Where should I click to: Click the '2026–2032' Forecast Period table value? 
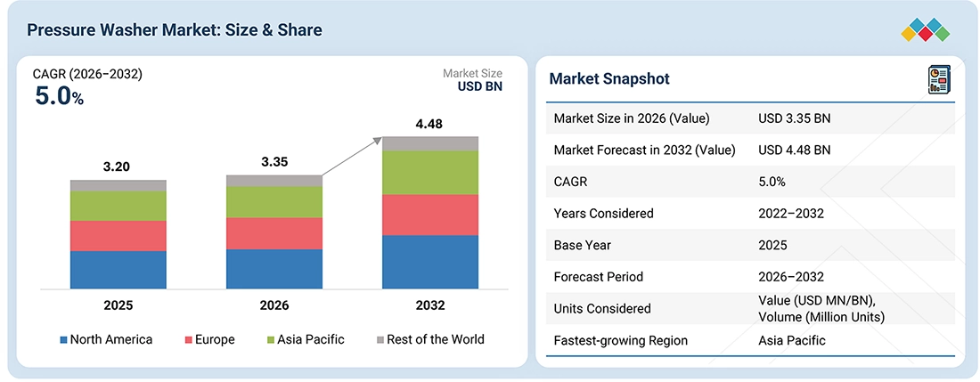(791, 277)
